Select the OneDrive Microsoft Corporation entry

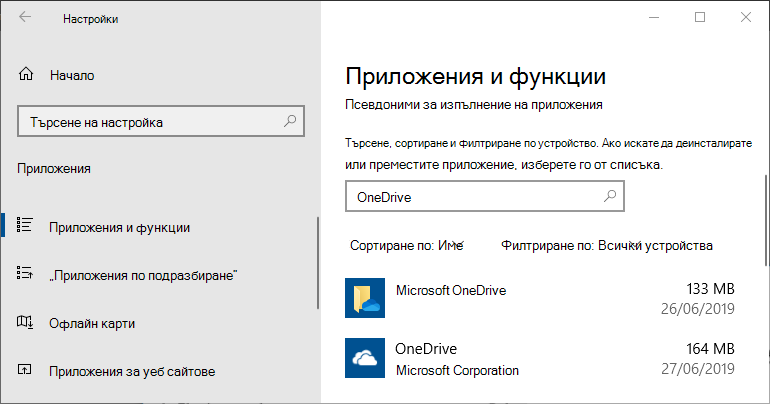[x=540, y=358]
